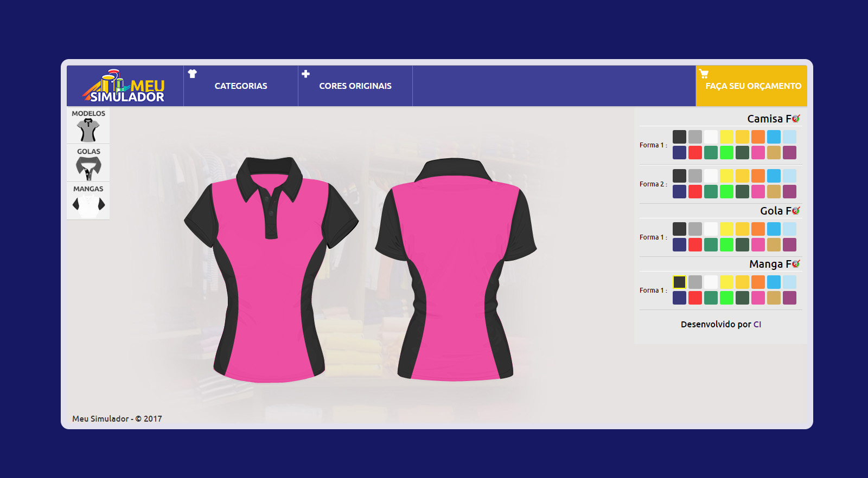Apply light gray to Manga Forma 1
The image size is (868, 478).
[x=695, y=282]
